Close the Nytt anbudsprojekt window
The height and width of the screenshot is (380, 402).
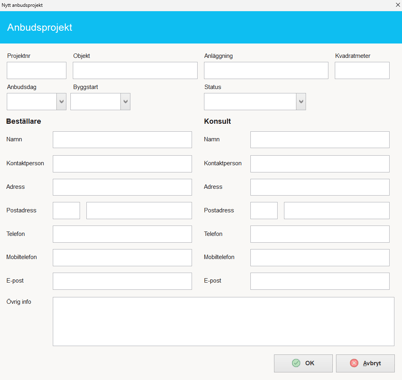tap(398, 5)
